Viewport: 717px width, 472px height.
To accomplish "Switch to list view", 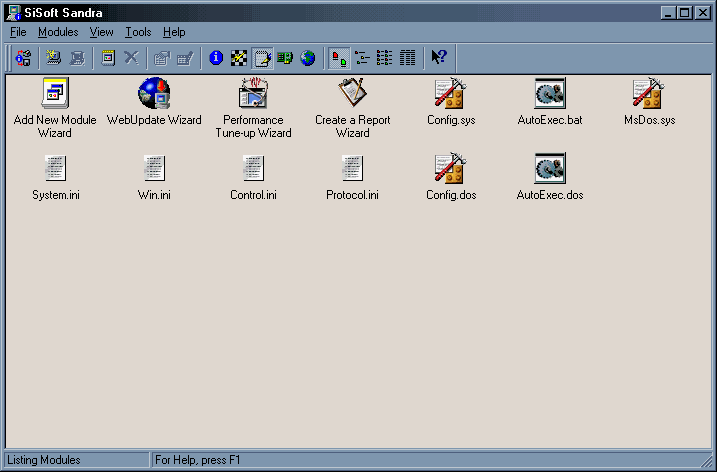I will 385,58.
